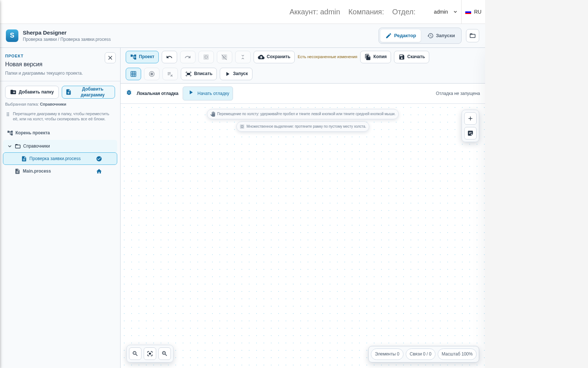
Task: Click the plus icon on the canvas
Action: [x=470, y=118]
